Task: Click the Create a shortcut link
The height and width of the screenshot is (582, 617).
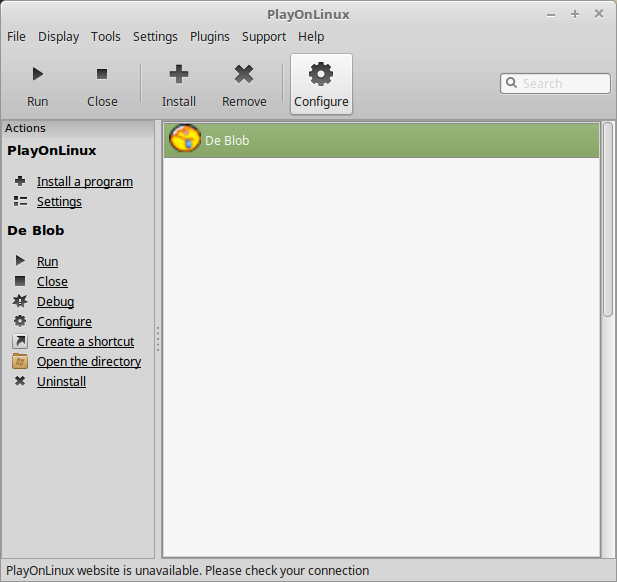Action: 85,342
